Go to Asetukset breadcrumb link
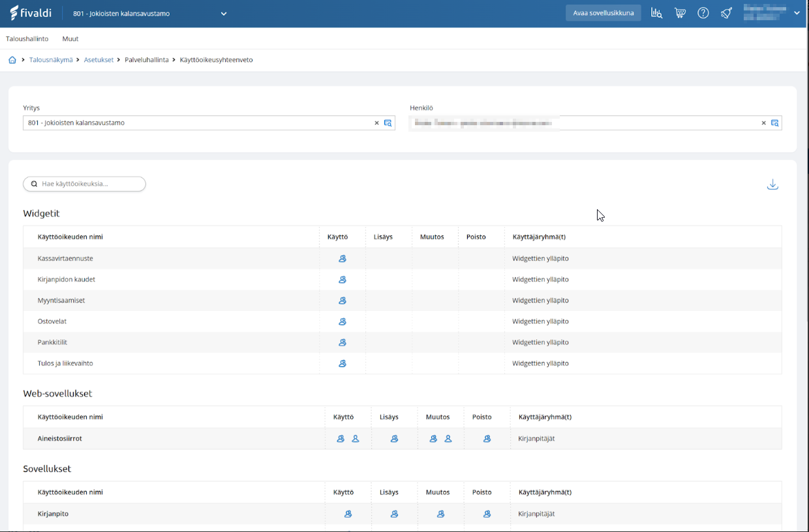The width and height of the screenshot is (809, 532). pyautogui.click(x=99, y=60)
